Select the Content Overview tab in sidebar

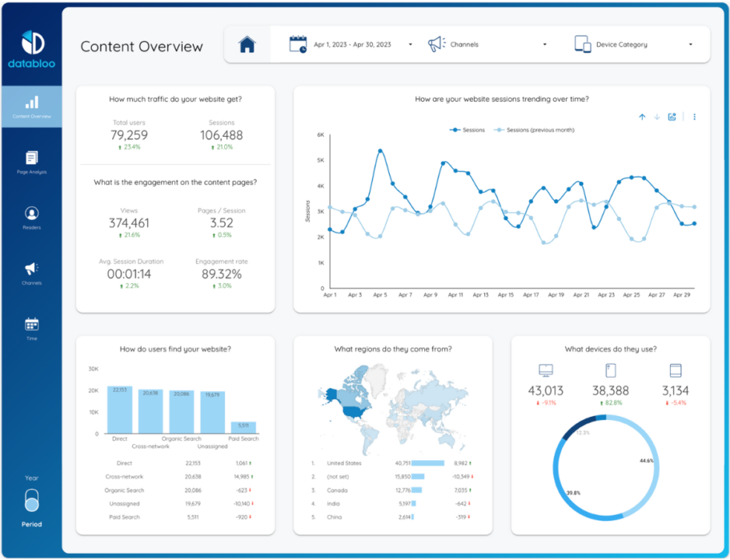click(32, 104)
